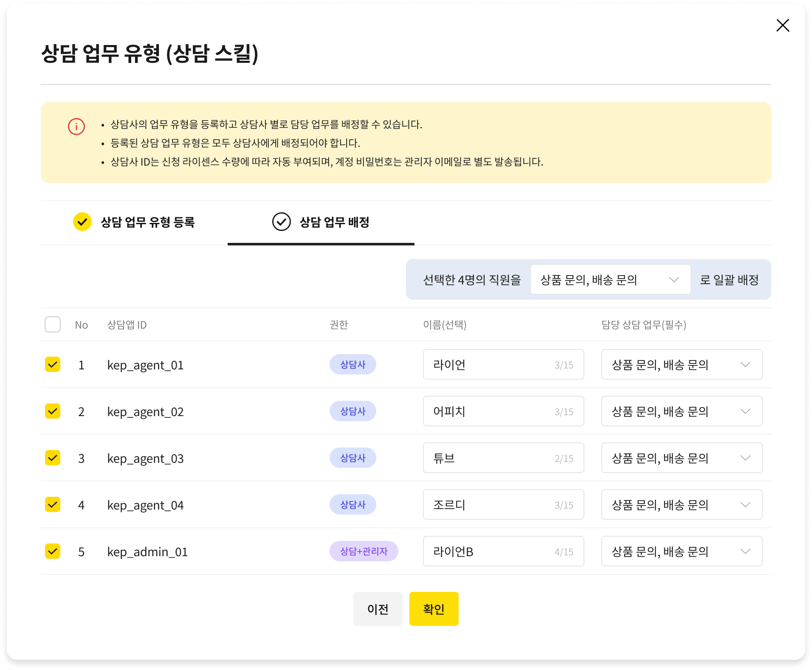Toggle the select-all checkbox in table header
This screenshot has height=670, width=812.
tap(53, 324)
